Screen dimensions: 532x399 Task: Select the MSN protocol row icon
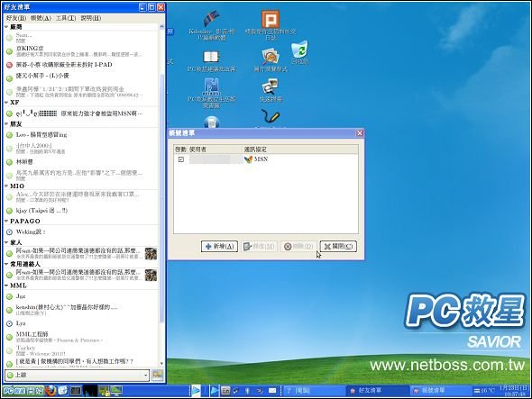[248, 159]
